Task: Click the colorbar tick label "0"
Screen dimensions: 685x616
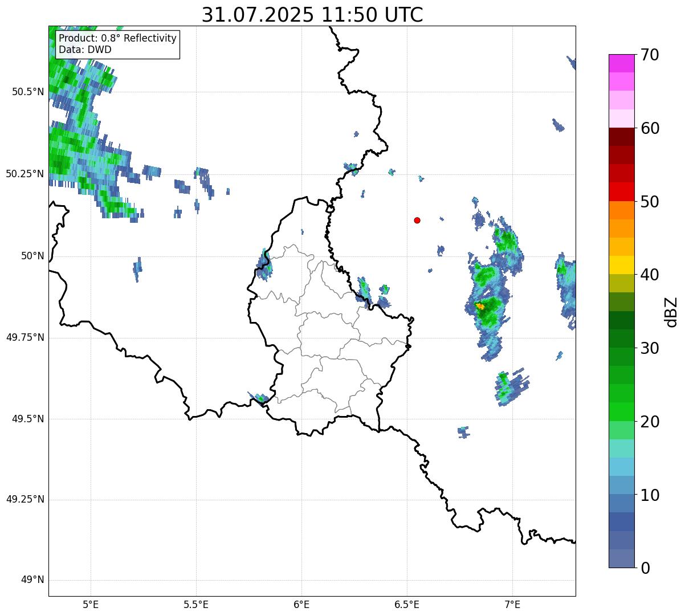Action: [x=645, y=568]
